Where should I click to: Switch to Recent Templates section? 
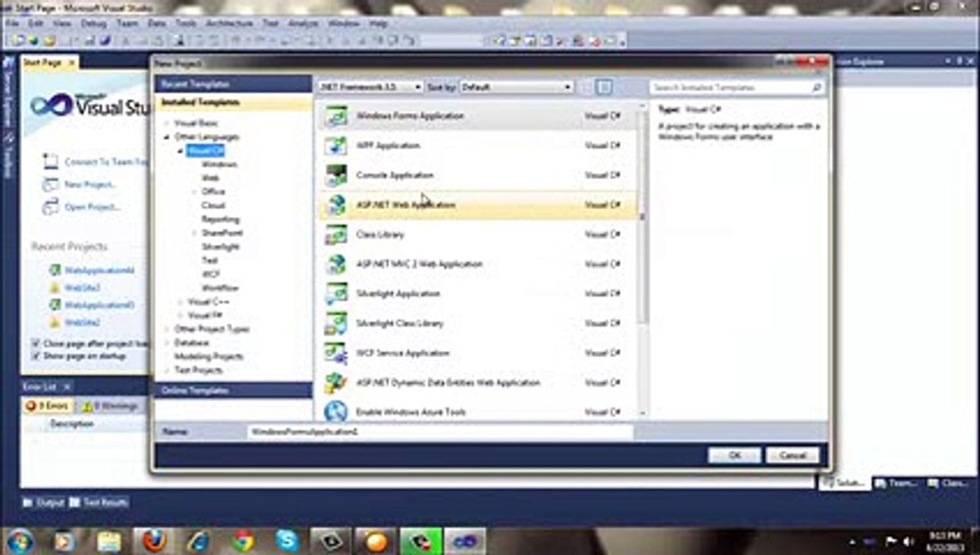233,83
